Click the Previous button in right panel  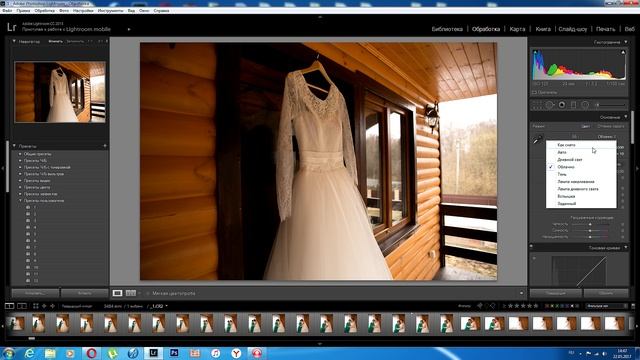tap(556, 293)
